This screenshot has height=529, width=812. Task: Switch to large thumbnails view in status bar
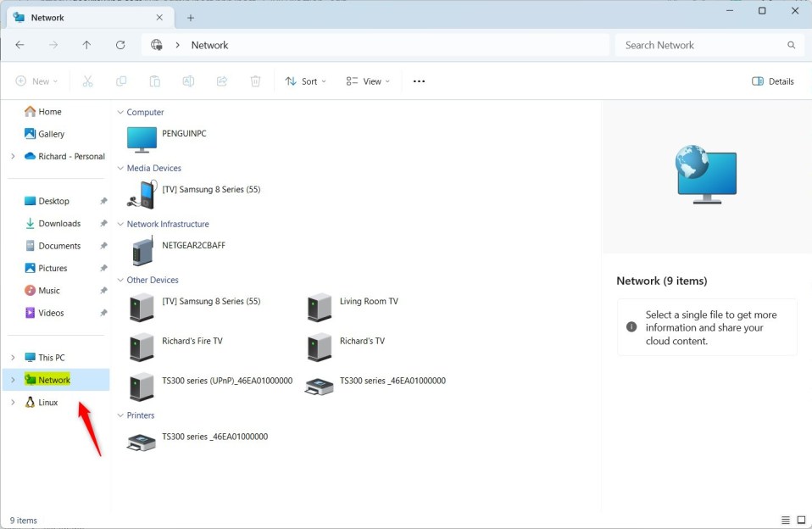(x=801, y=521)
